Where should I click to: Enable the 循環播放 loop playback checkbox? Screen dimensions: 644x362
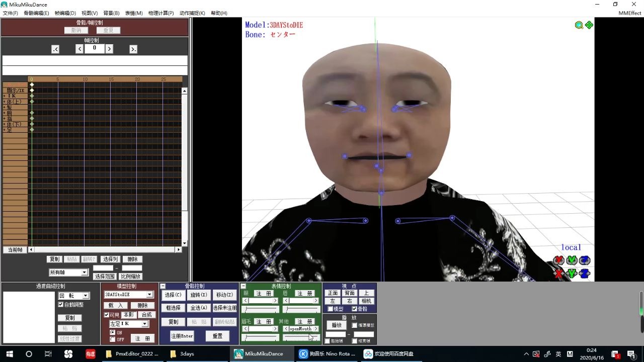(355, 325)
